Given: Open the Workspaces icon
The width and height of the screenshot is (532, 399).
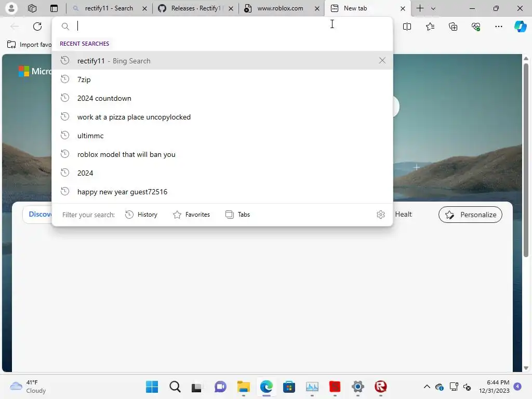Looking at the screenshot, I should (32, 8).
